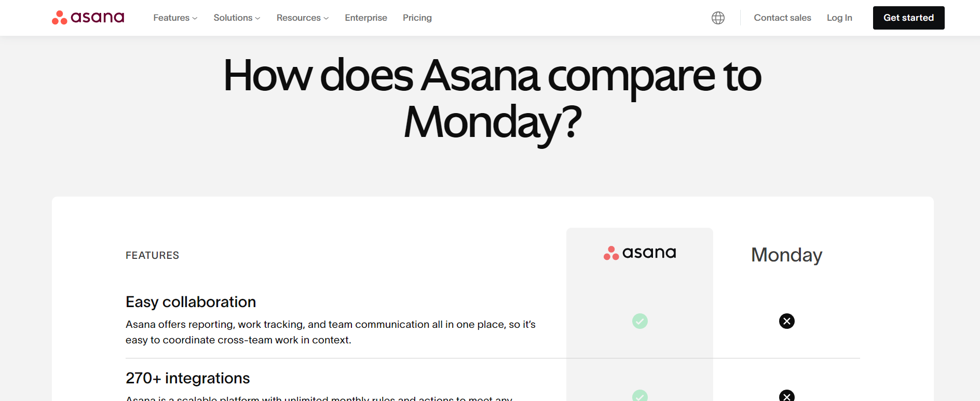Click the Monday column header

[786, 255]
